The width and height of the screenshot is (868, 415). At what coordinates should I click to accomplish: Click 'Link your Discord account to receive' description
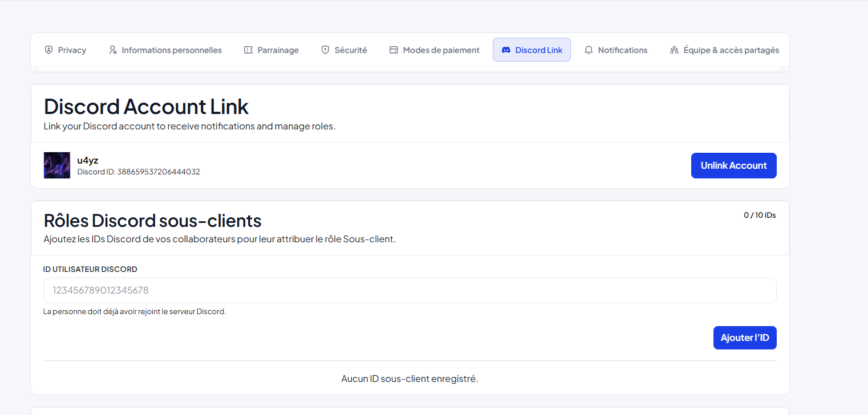pos(190,126)
